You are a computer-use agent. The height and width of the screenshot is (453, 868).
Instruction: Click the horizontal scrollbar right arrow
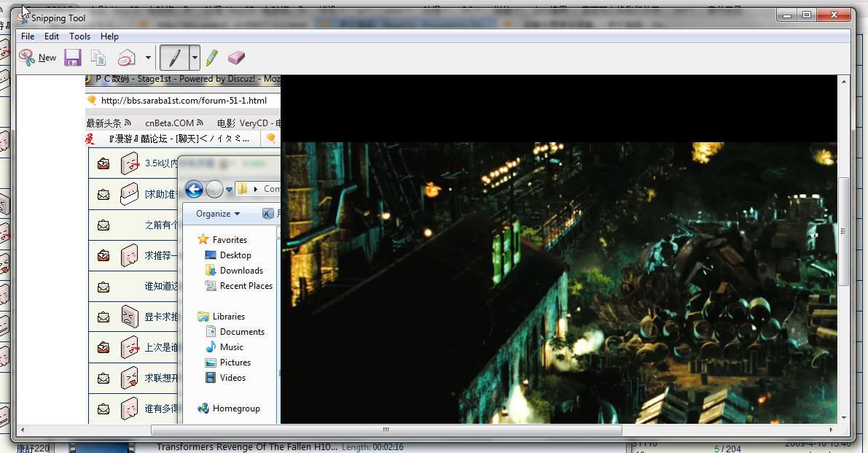[x=831, y=430]
